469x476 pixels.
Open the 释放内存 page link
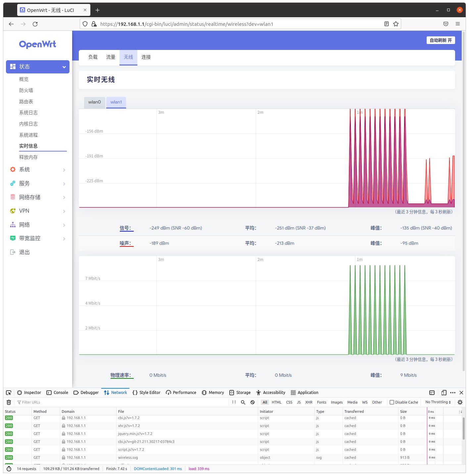tap(28, 157)
